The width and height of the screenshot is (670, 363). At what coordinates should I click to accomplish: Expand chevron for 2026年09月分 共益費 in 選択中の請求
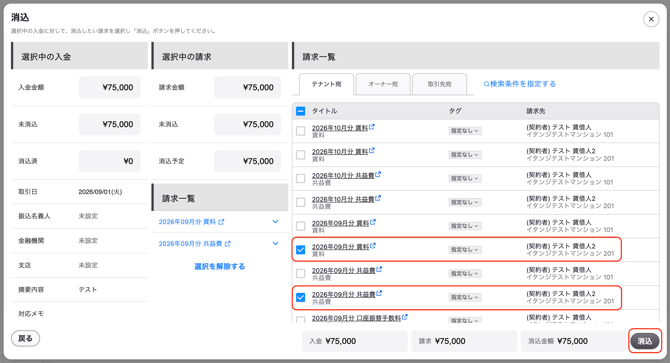coord(276,243)
